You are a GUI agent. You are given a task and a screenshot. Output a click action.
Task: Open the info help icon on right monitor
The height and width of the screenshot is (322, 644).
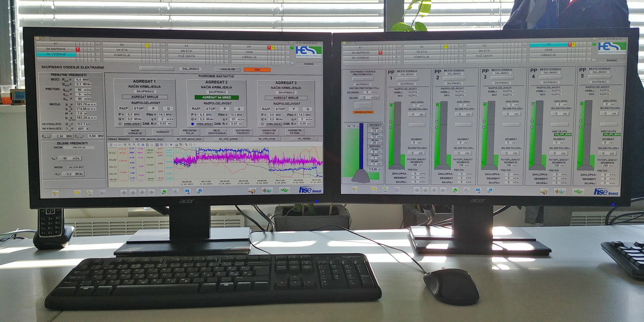(490, 190)
